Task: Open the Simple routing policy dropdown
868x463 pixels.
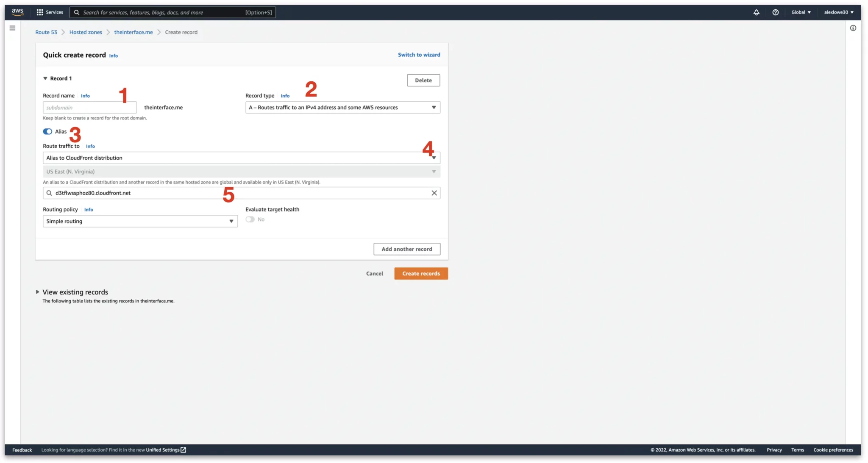Action: (x=140, y=221)
